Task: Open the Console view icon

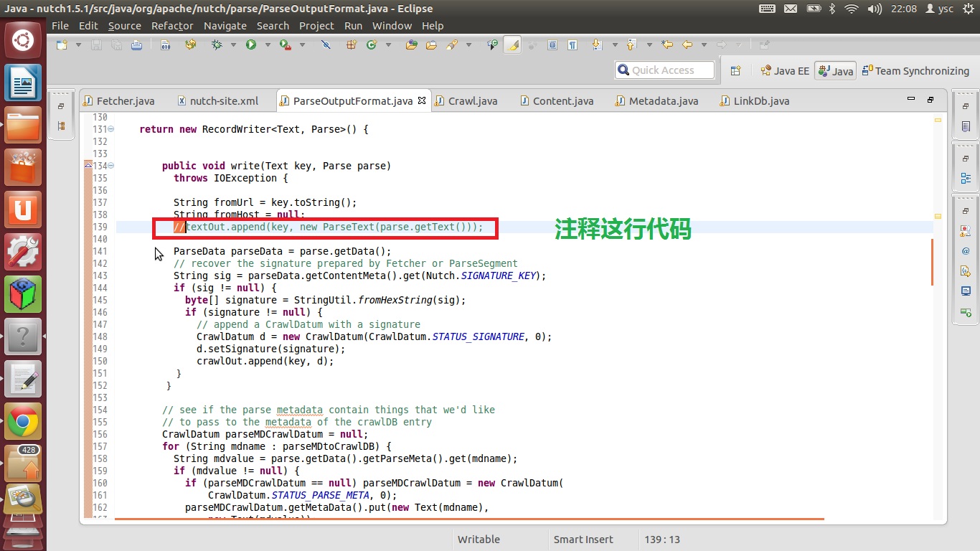Action: coord(966,291)
